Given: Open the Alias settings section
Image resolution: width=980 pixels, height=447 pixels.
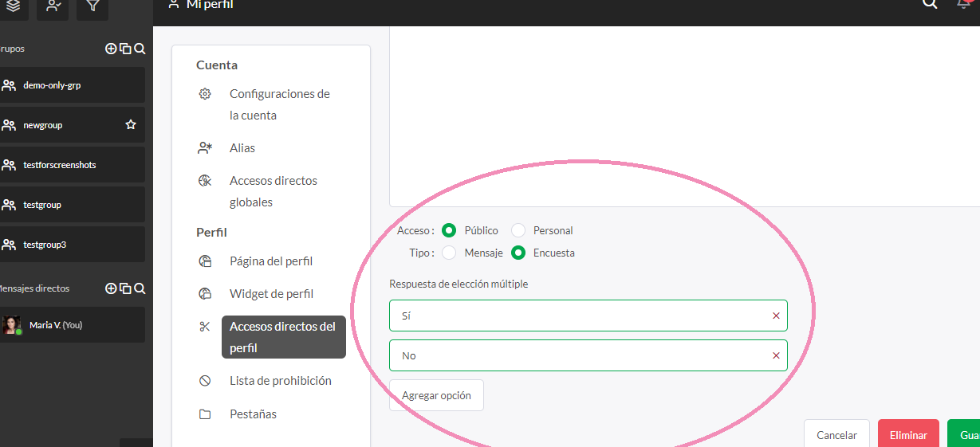Looking at the screenshot, I should pos(242,148).
